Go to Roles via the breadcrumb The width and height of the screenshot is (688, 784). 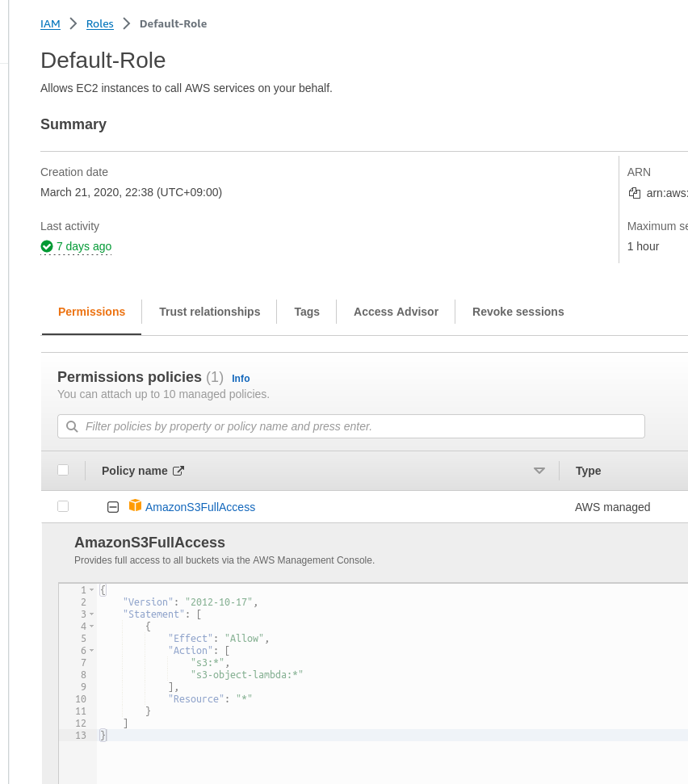(99, 23)
